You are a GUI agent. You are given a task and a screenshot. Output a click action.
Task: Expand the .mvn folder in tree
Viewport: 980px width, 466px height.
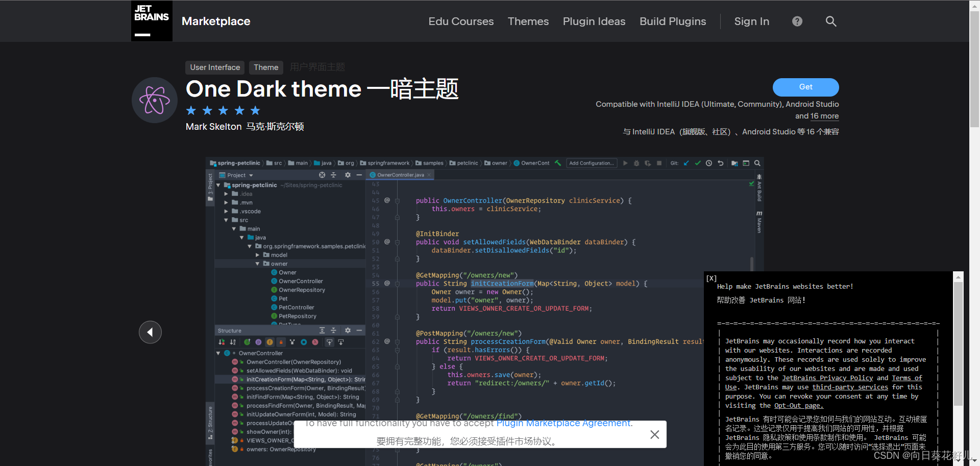(226, 203)
